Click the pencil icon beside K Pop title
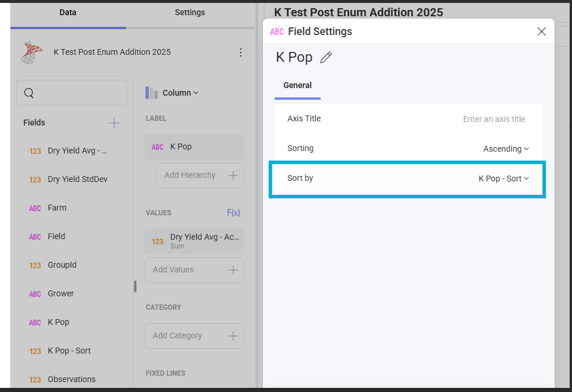 point(327,57)
